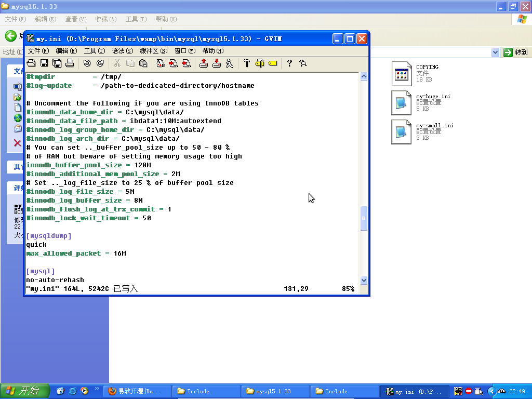Open Find and Replace from the toolbar

(161, 63)
